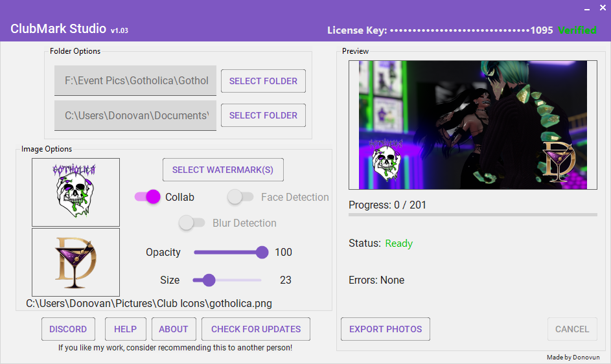611x364 pixels.
Task: Turn on the Blur Detection switch
Action: pos(192,223)
